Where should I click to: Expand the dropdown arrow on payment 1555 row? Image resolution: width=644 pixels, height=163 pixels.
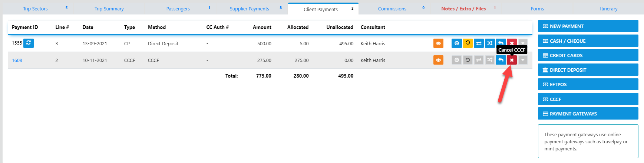[523, 42]
